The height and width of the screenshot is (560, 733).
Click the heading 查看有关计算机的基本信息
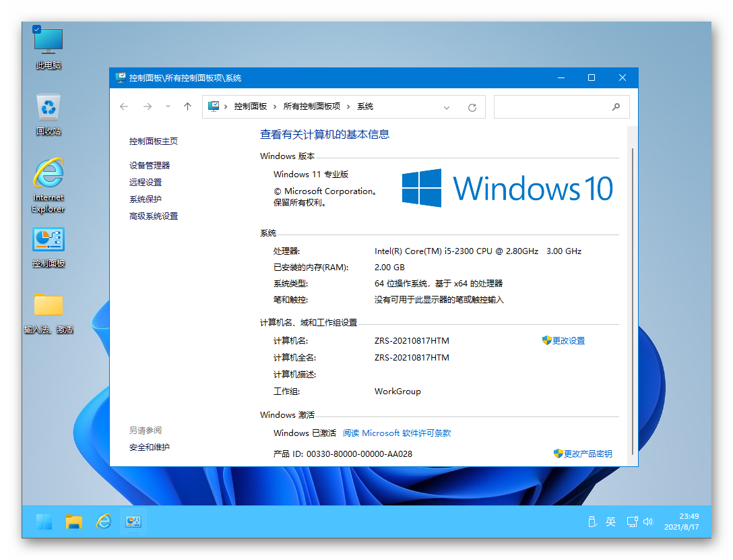325,135
